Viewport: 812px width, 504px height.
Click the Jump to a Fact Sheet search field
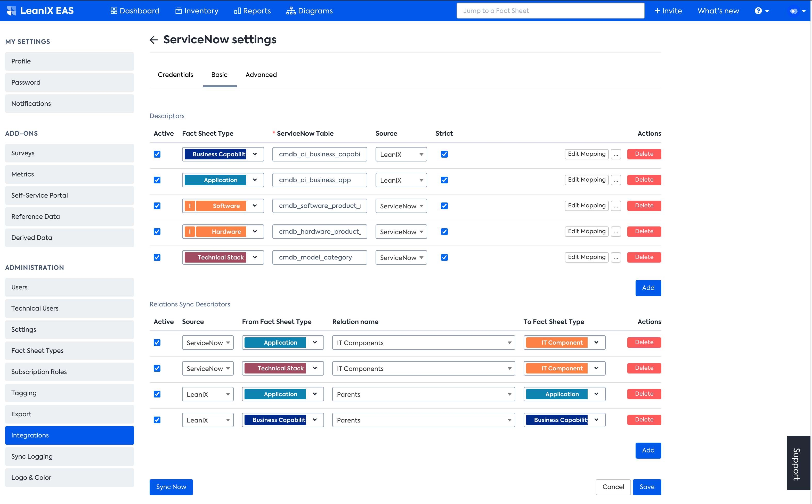pos(550,11)
